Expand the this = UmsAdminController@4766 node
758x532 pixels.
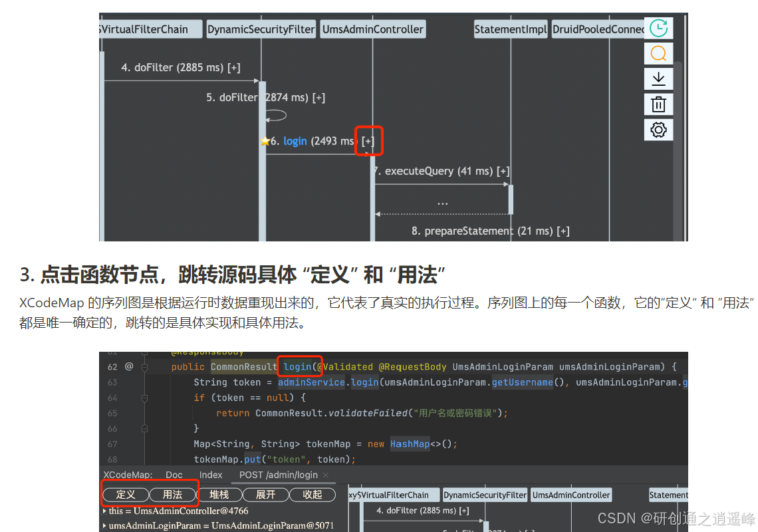(x=104, y=511)
